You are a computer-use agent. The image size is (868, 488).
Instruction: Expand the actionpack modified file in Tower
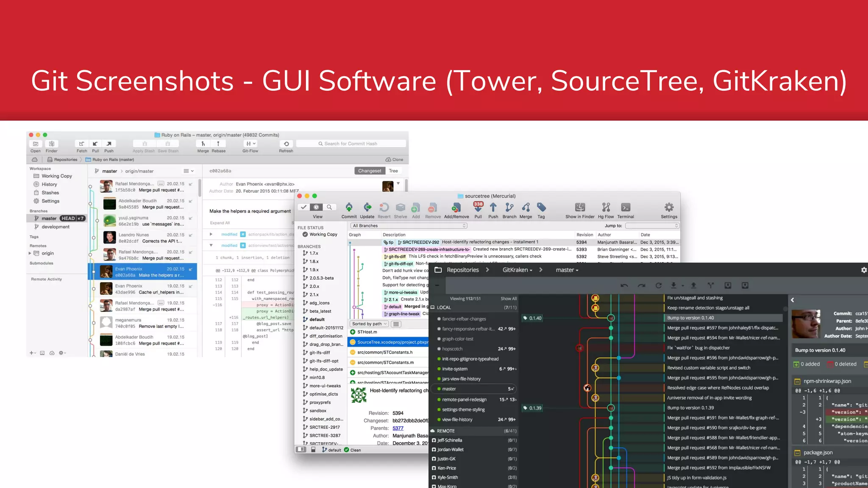pos(211,234)
